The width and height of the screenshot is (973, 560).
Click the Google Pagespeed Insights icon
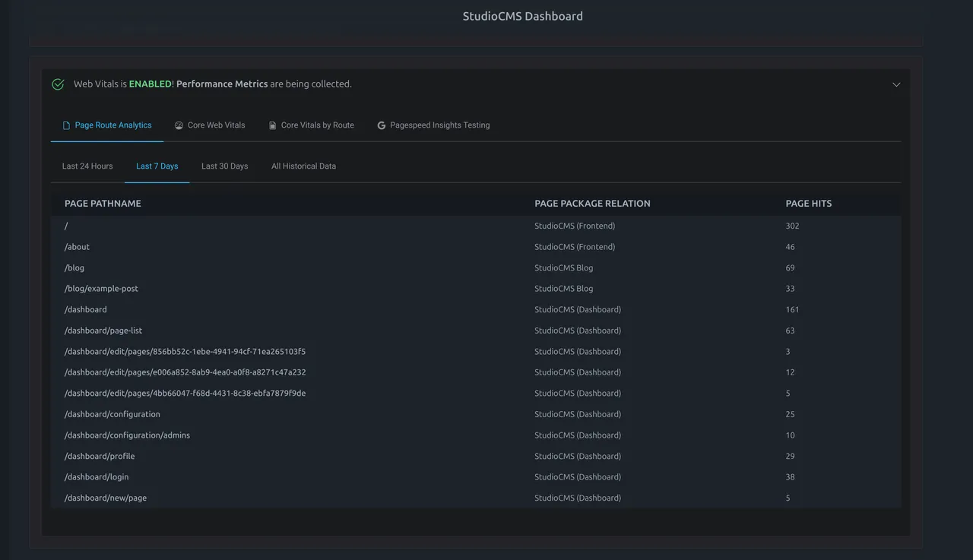[382, 125]
